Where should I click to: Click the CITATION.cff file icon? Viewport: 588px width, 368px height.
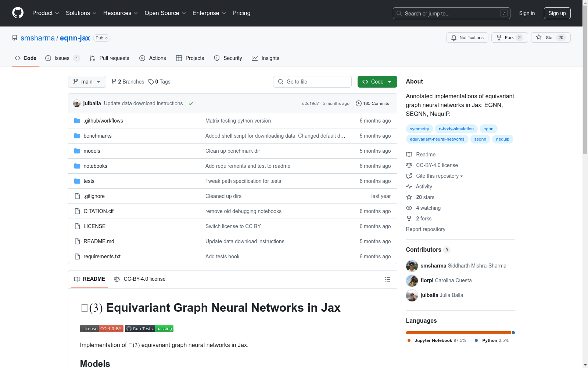tap(77, 211)
